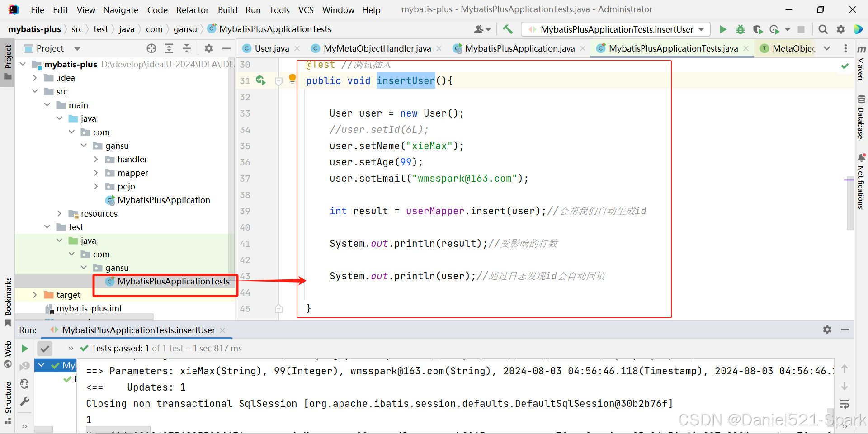Open the JetBrains toolbox icon at top right
The image size is (868, 434).
(x=859, y=29)
